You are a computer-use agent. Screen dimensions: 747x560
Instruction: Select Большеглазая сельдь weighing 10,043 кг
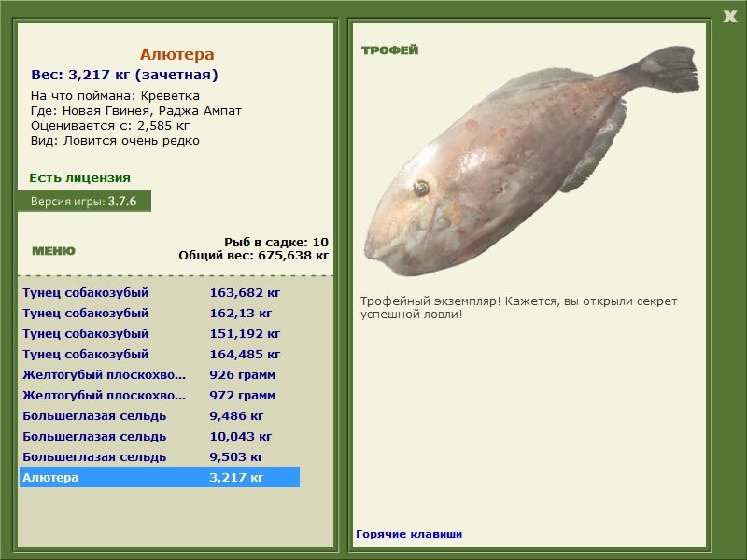(x=159, y=436)
